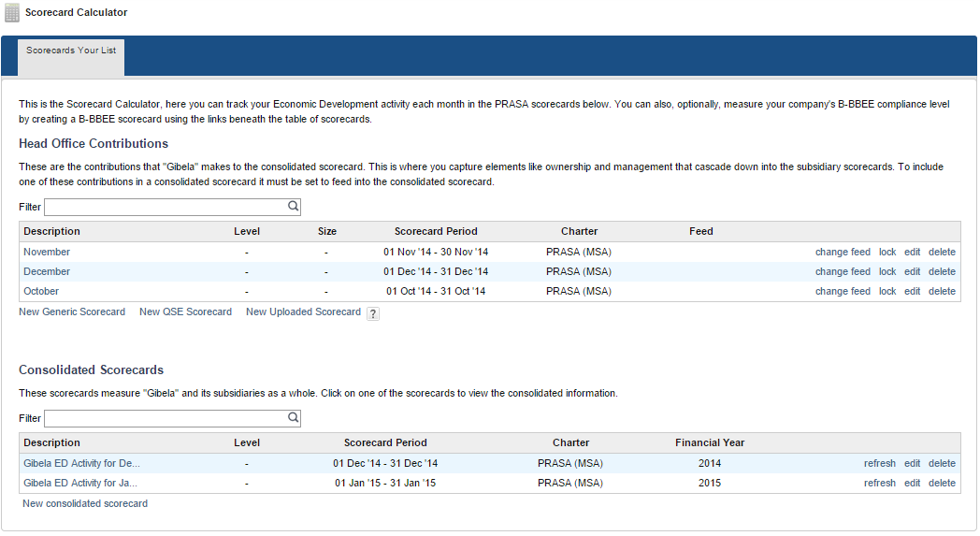Create a New QSE Scorecard
The width and height of the screenshot is (980, 536).
click(x=186, y=311)
